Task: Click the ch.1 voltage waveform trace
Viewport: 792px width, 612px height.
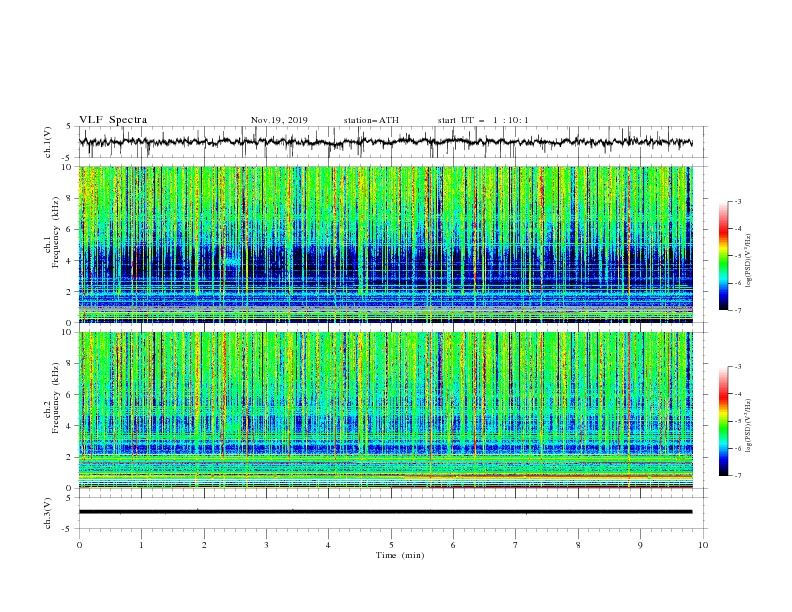Action: pyautogui.click(x=385, y=142)
